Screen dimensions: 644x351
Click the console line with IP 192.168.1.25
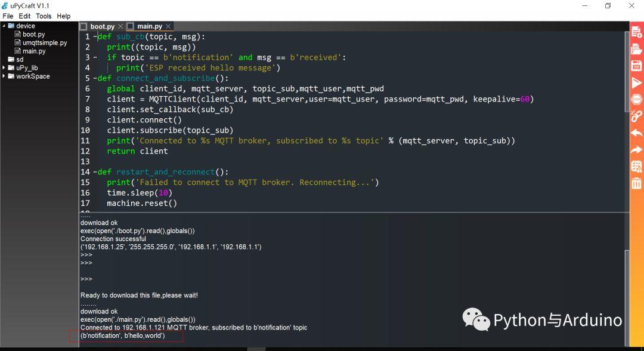(x=171, y=247)
